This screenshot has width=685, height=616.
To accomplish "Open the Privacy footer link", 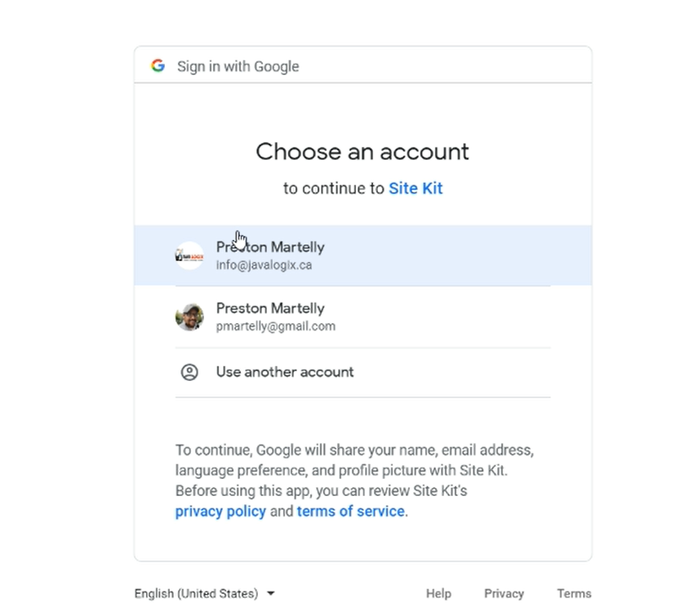I will click(x=504, y=593).
